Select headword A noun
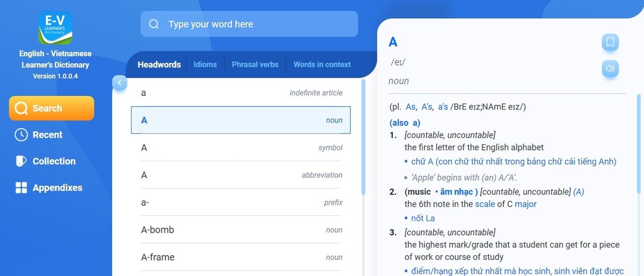Image resolution: width=644 pixels, height=276 pixels. coord(241,120)
